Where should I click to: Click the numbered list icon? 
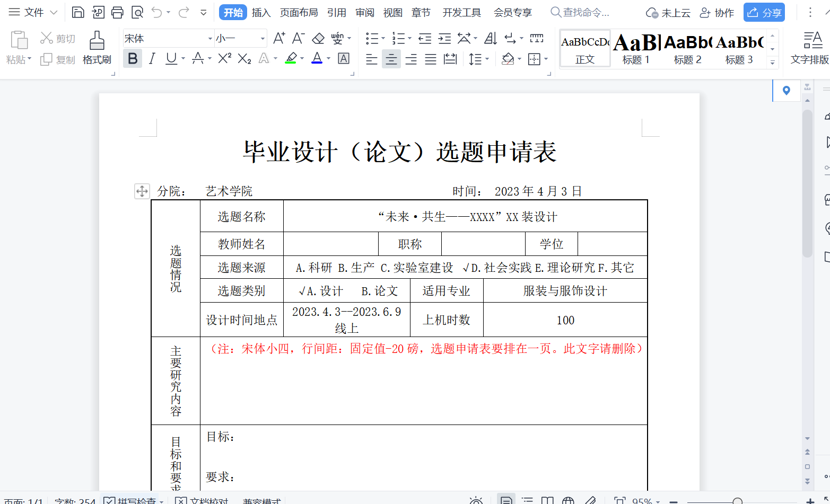(x=398, y=38)
